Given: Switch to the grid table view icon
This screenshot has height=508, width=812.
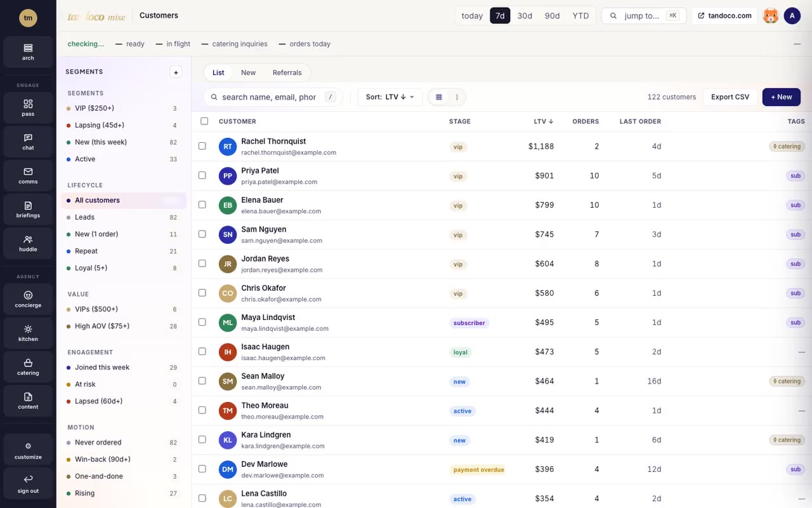Looking at the screenshot, I should click(x=438, y=97).
